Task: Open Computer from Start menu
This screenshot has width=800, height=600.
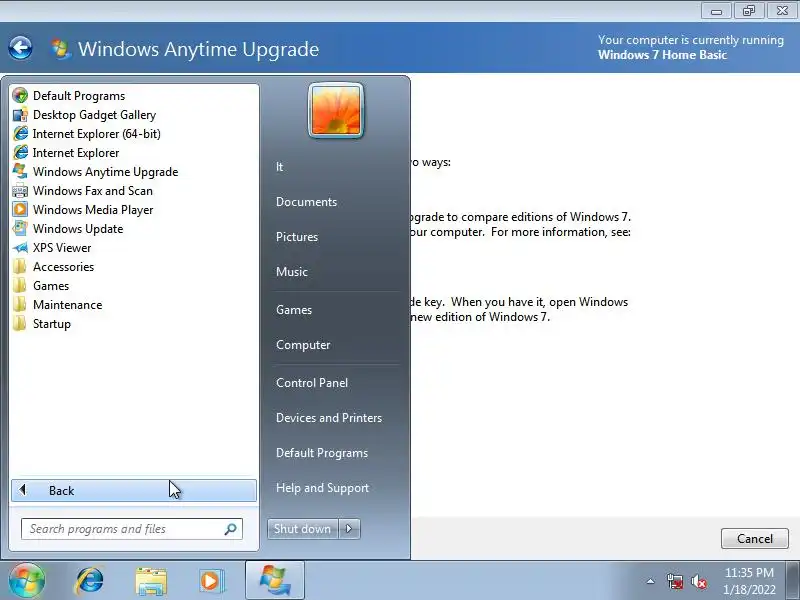Action: click(x=303, y=345)
